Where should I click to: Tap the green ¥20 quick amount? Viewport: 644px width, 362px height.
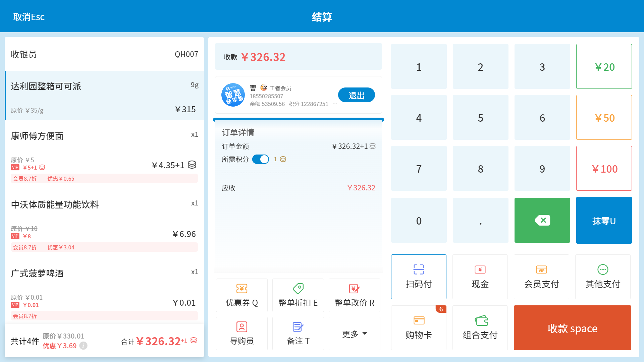tap(604, 67)
